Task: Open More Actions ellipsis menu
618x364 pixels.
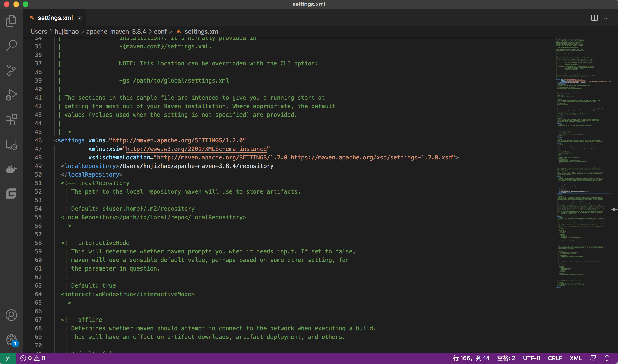Action: pos(606,18)
